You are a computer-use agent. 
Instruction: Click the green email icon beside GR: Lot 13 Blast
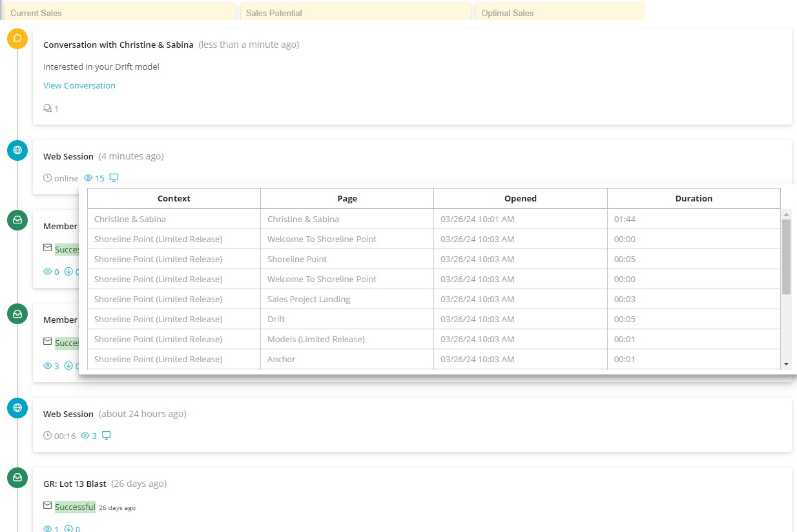click(17, 478)
